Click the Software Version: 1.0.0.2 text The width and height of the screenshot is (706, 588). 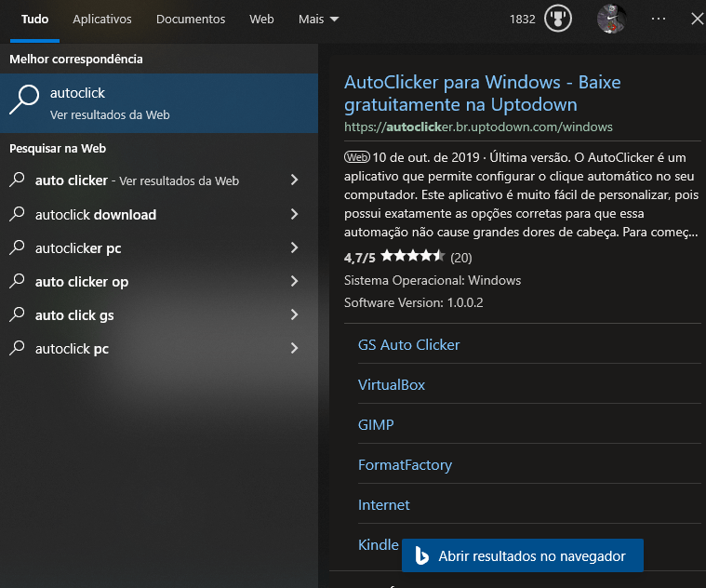(x=413, y=302)
